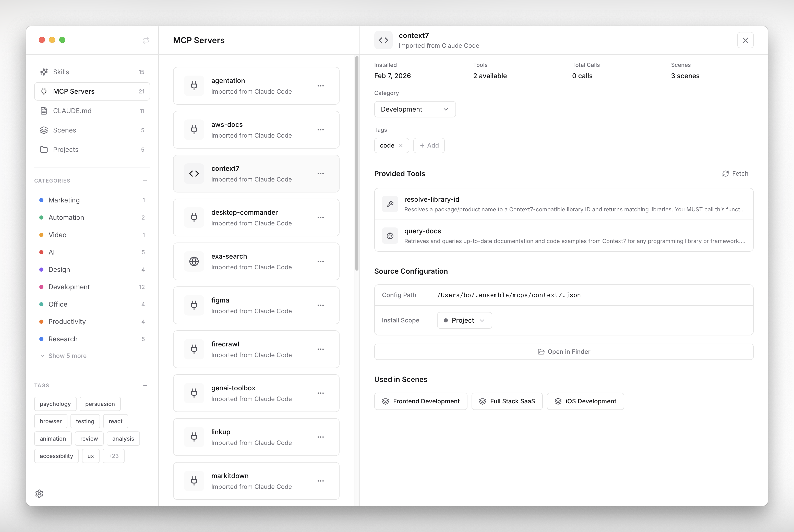Image resolution: width=794 pixels, height=532 pixels.
Task: Select the psychology tag chip
Action: 55,404
